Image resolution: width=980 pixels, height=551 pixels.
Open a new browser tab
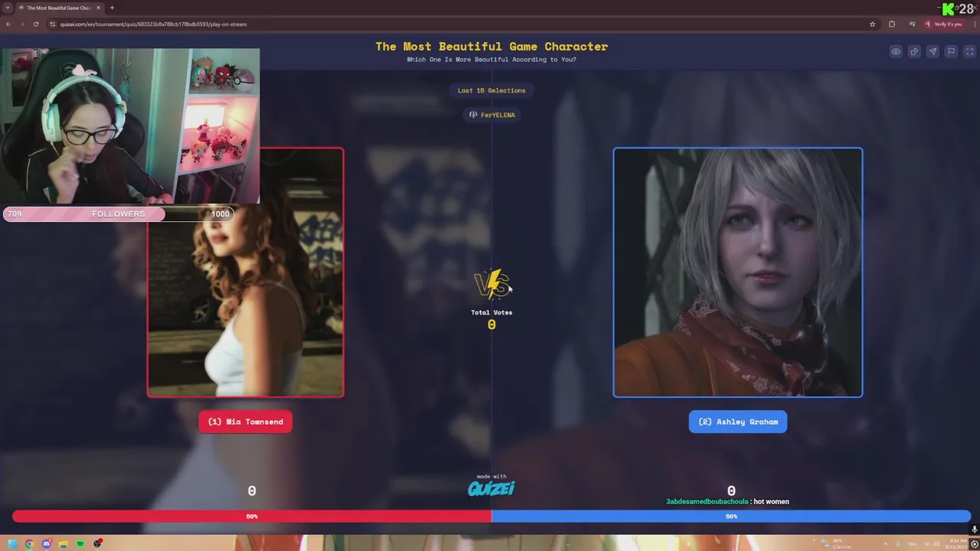coord(112,8)
